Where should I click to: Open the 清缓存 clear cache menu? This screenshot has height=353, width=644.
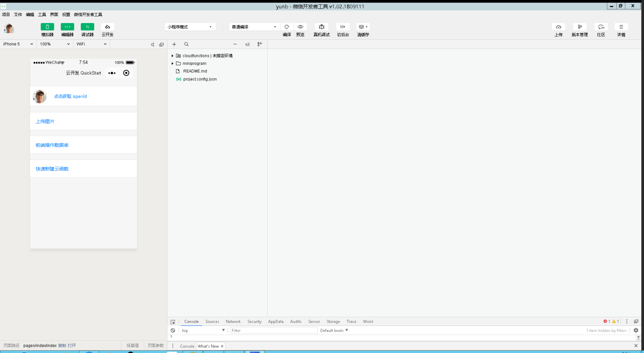tap(363, 27)
